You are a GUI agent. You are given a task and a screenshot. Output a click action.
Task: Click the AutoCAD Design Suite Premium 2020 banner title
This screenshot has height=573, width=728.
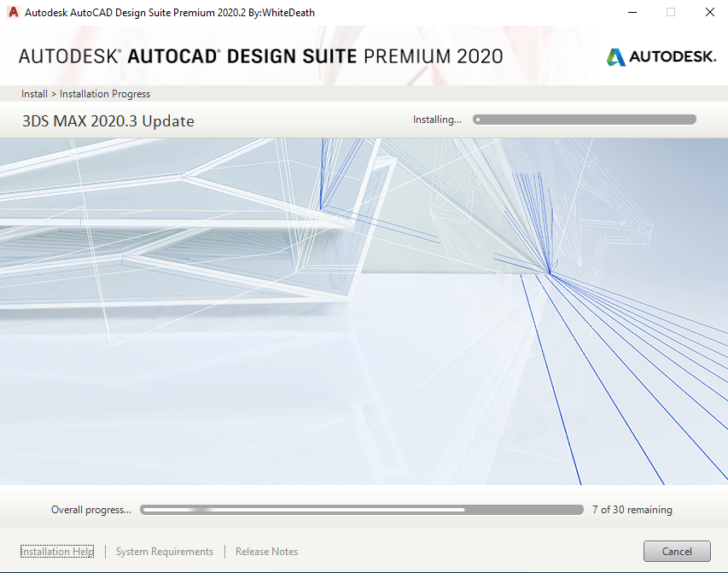click(260, 56)
